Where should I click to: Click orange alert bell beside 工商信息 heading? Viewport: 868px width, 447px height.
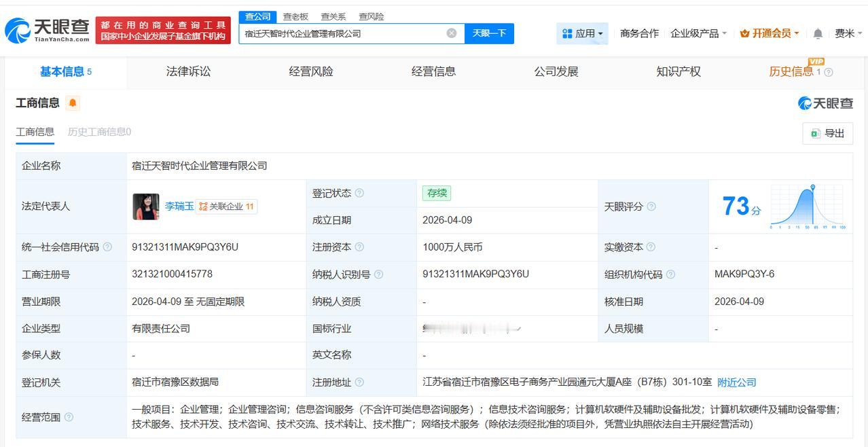(73, 103)
